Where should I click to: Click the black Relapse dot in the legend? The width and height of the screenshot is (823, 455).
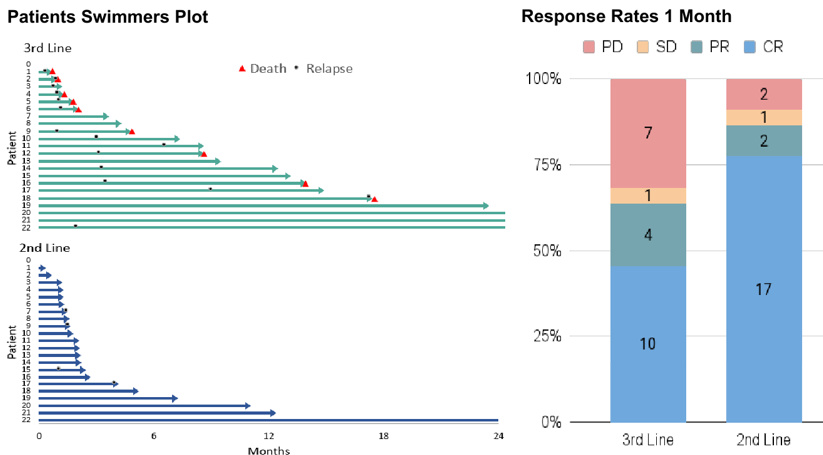296,66
